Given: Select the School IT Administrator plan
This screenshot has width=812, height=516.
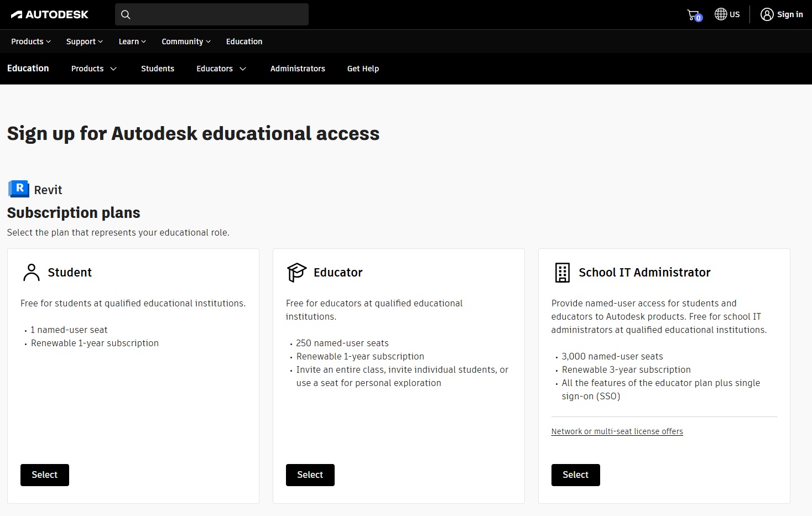Looking at the screenshot, I should pos(576,475).
